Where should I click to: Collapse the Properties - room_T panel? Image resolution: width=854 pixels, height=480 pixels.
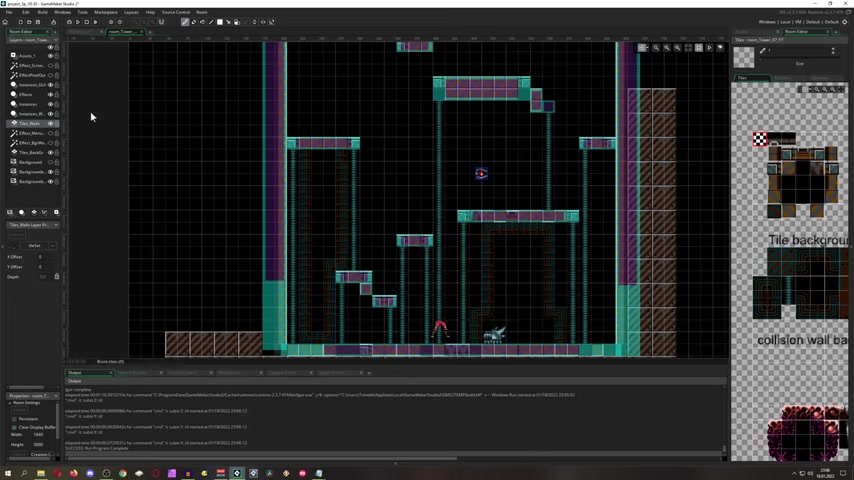56,396
